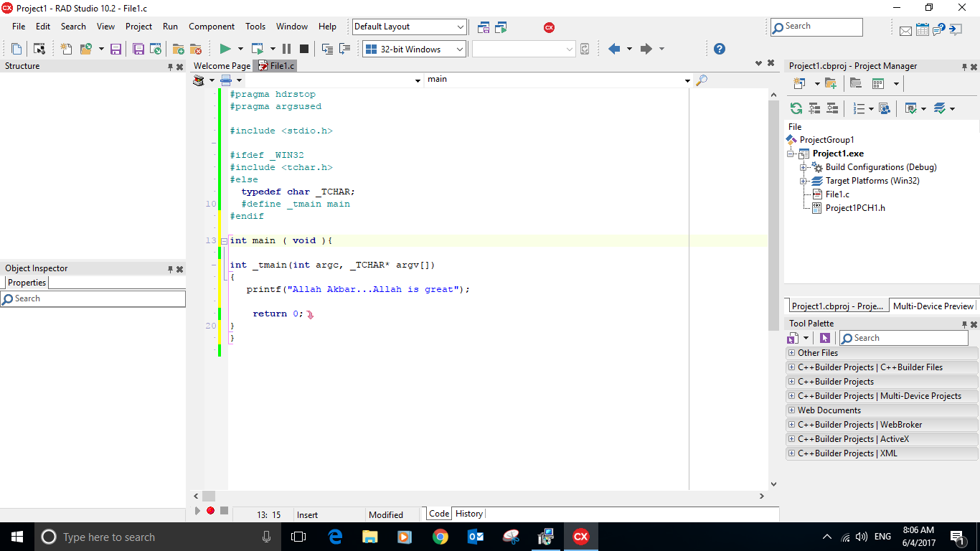This screenshot has width=980, height=551.
Task: Click the blue Back navigation arrow
Action: [x=613, y=49]
